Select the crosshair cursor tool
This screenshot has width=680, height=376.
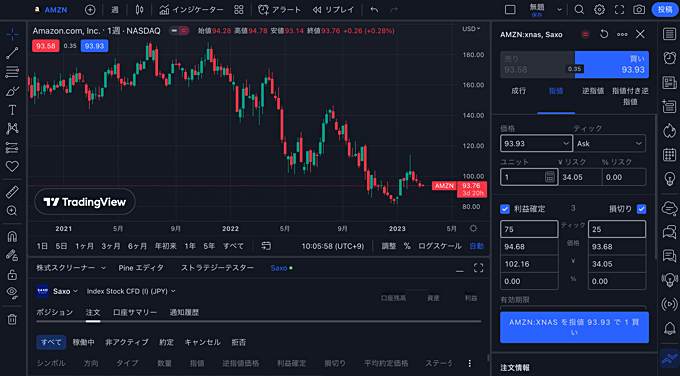[12, 34]
